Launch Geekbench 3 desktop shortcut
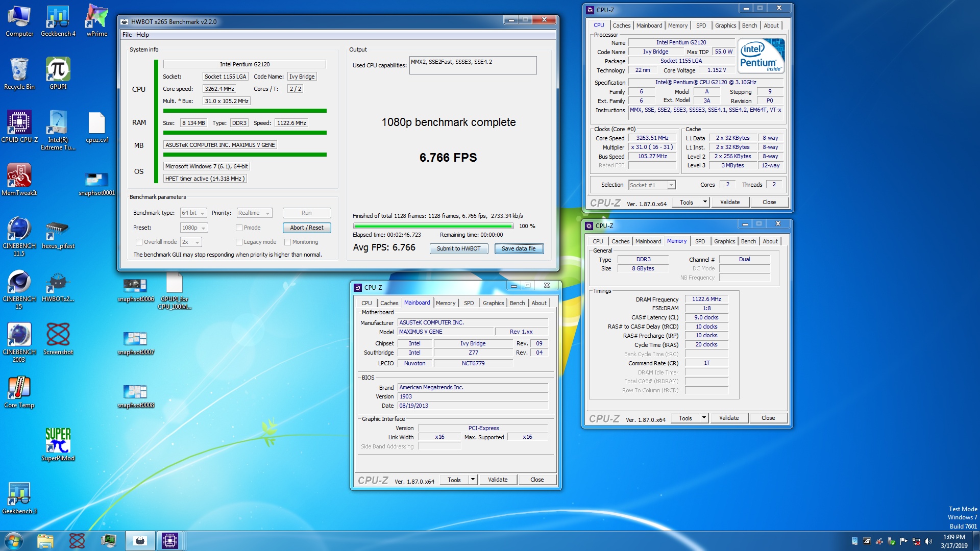Viewport: 980px width, 551px height. pyautogui.click(x=19, y=498)
